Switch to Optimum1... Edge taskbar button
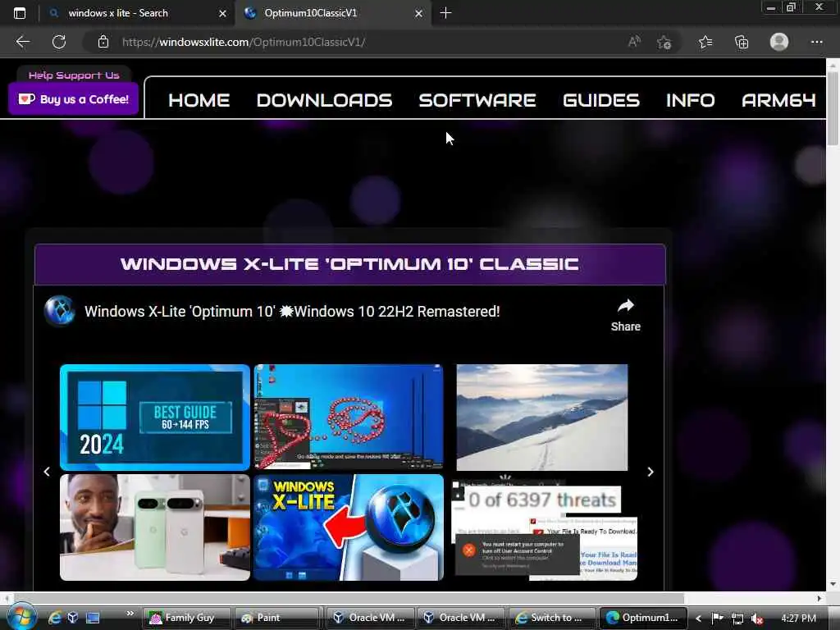Viewport: 840px width, 630px height. click(x=643, y=618)
